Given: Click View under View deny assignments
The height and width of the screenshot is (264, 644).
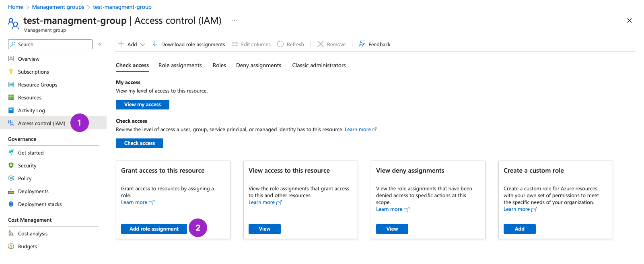Looking at the screenshot, I should click(392, 229).
